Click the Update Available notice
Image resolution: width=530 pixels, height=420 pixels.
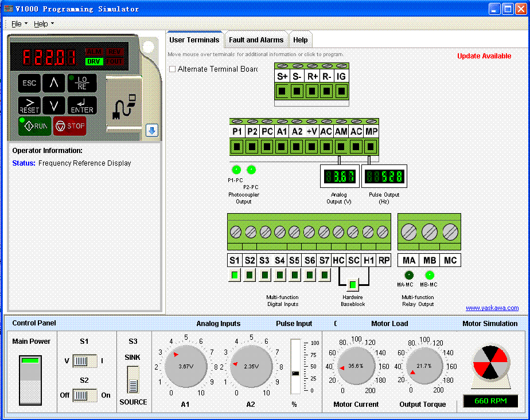[484, 56]
